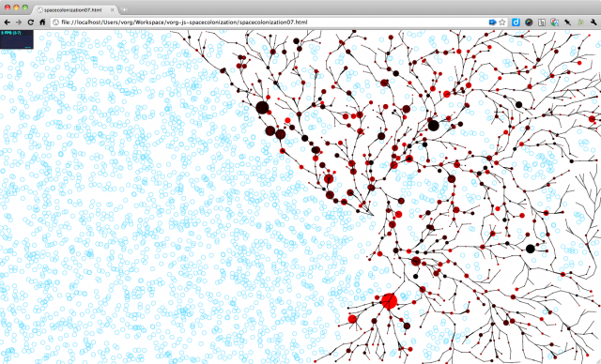This screenshot has width=601, height=364.
Task: Open the browser home page icon
Action: click(x=42, y=23)
